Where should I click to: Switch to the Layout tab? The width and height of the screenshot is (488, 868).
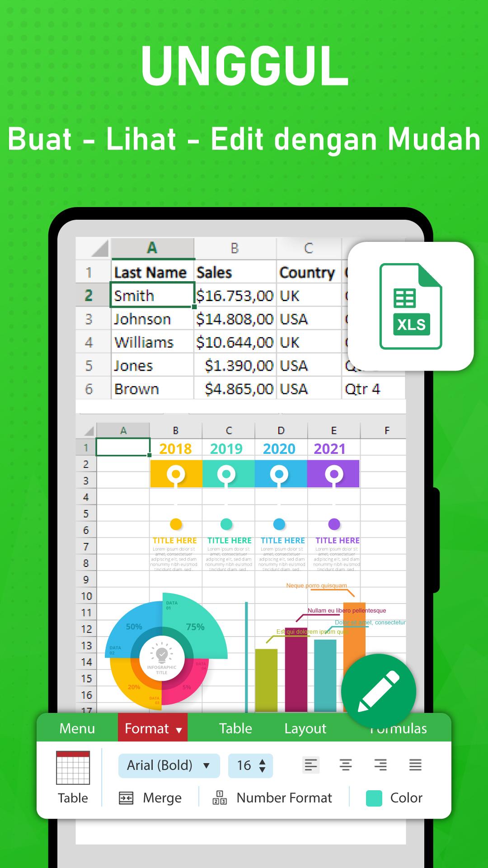305,728
